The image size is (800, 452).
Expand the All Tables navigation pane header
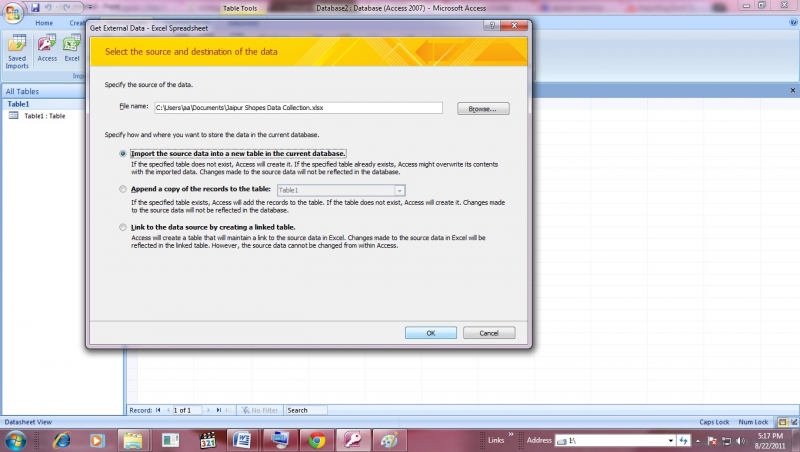pyautogui.click(x=40, y=91)
